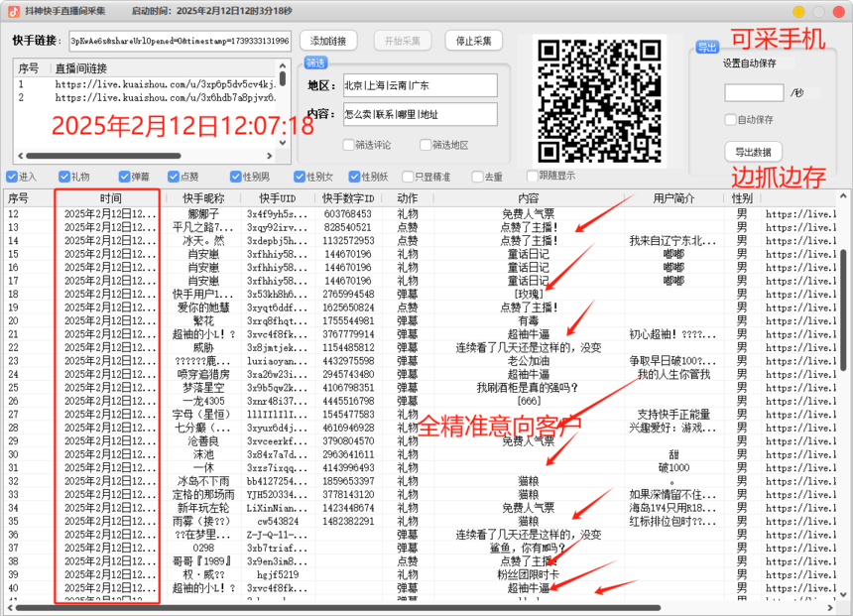Viewport: 853px width, 616px height.
Task: Click the data table horizontal scrollbar thumb
Action: (x=337, y=608)
